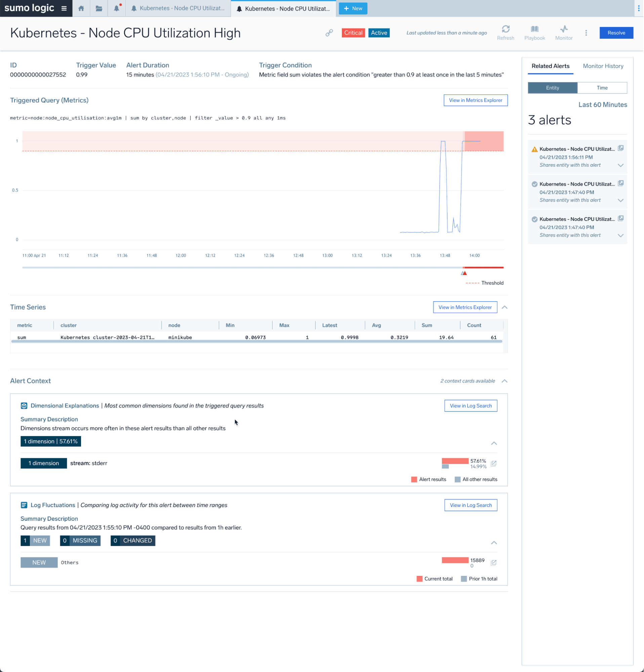Viewport: 644px width, 672px height.
Task: Click the Prior 1h total legend swatch
Action: (465, 579)
